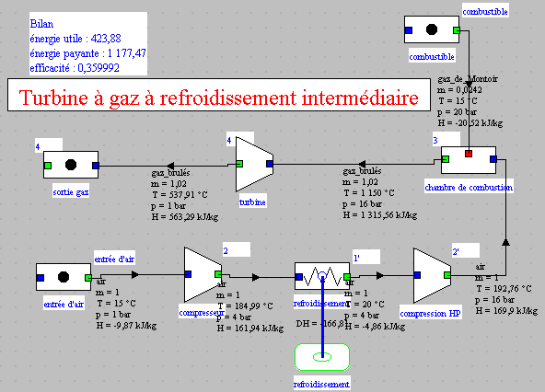Click the combustible block green outlet port
Image resolution: width=545 pixels, height=392 pixels.
click(457, 30)
